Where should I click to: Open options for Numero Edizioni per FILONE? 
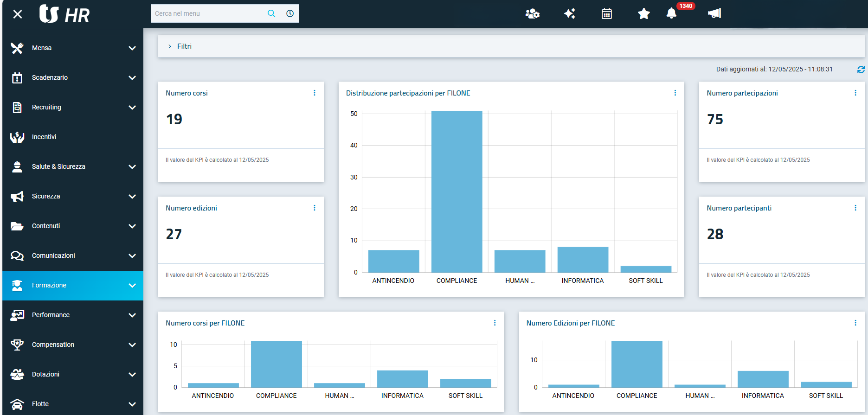pos(855,323)
